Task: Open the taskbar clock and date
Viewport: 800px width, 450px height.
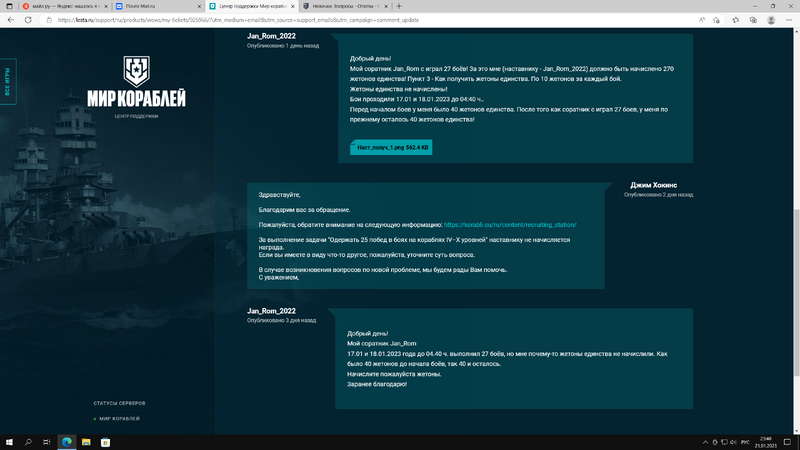Action: click(x=767, y=441)
